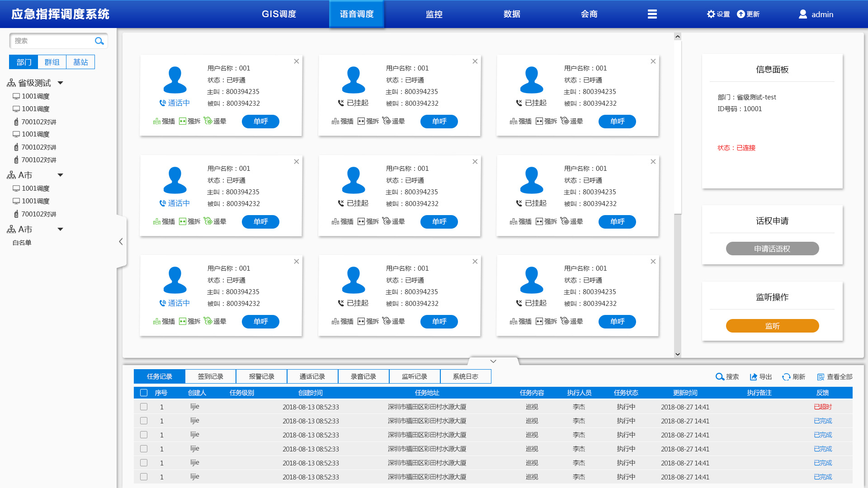Viewport: 868px width, 488px height.
Task: Expand the first A市 tree node
Action: (60, 175)
